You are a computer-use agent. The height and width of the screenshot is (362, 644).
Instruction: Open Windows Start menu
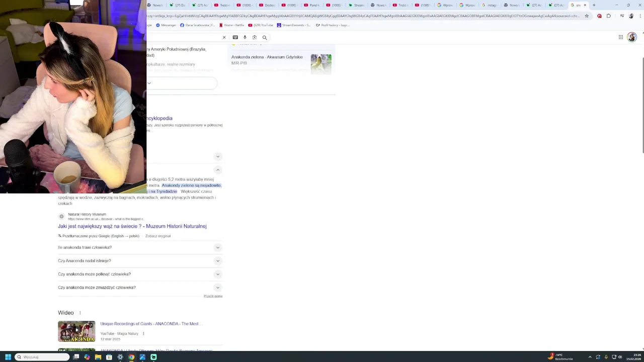[x=8, y=357]
